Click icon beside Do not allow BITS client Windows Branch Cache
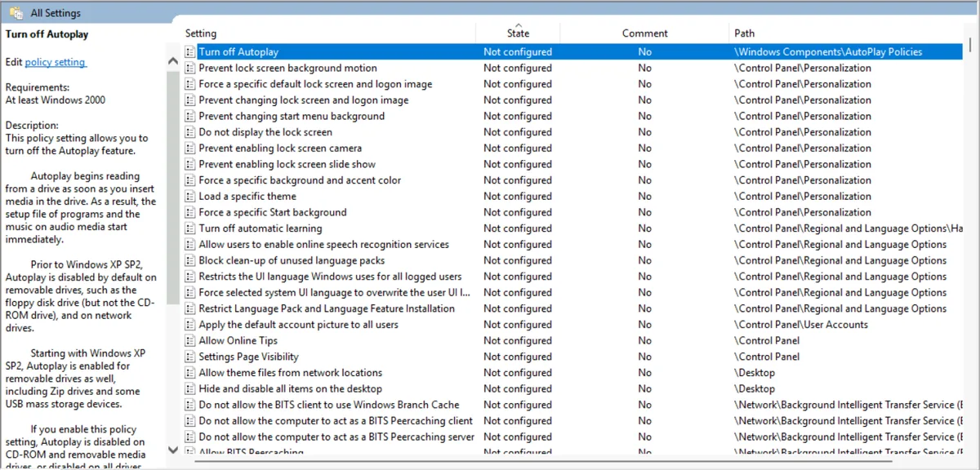 click(x=189, y=405)
